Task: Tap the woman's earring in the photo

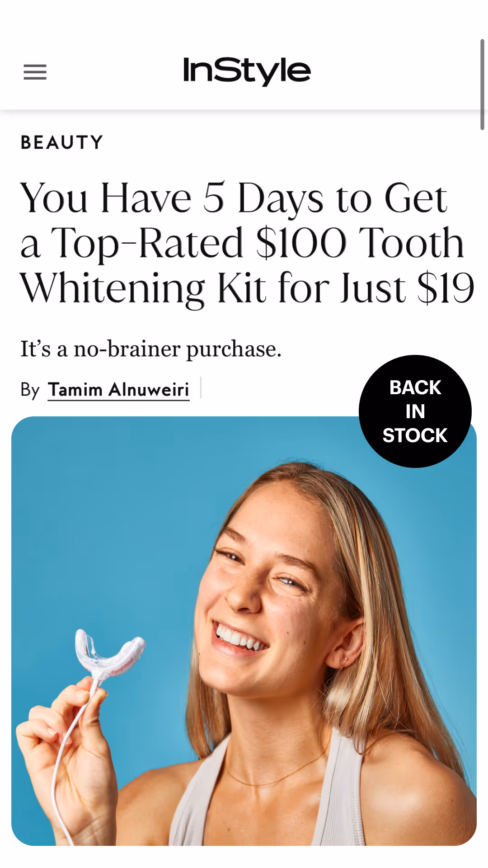Action: [345, 659]
